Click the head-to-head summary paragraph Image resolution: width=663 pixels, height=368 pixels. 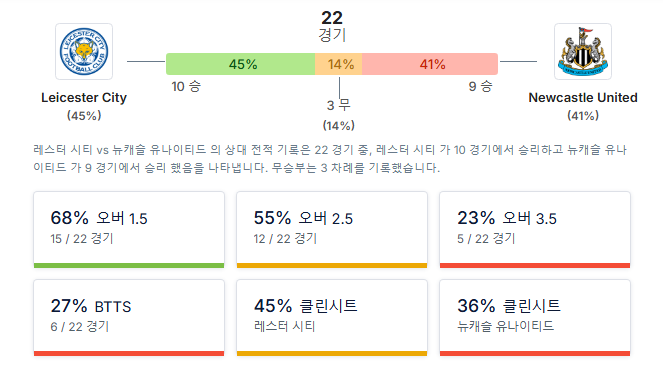click(x=330, y=159)
